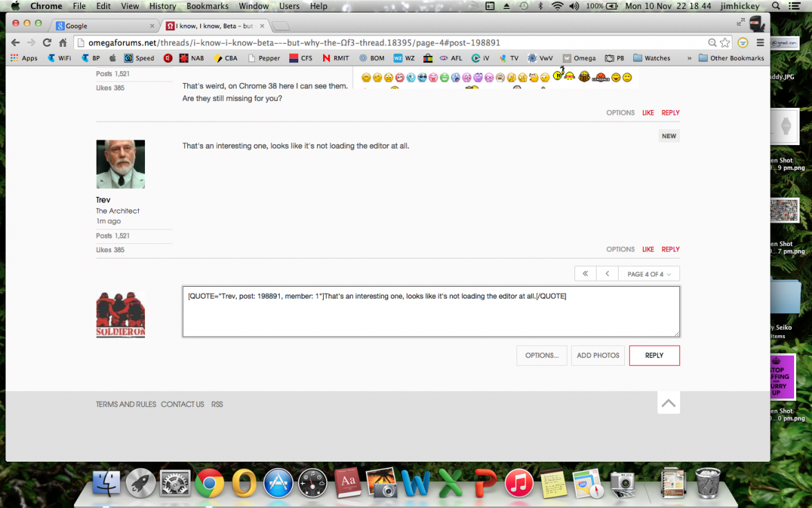The height and width of the screenshot is (508, 812).
Task: Open the Omega bookmark
Action: pos(579,58)
